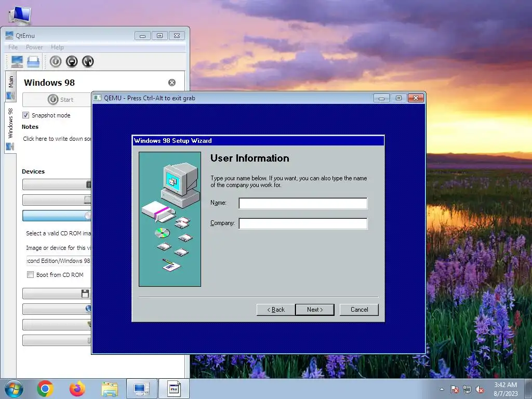This screenshot has width=532, height=399.
Task: Expand the floppy disk device section button
Action: [x=57, y=294]
